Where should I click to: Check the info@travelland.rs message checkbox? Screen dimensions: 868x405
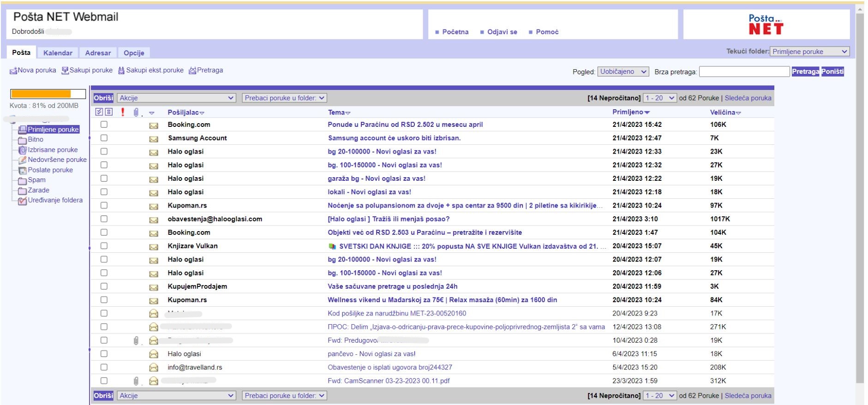pos(104,368)
